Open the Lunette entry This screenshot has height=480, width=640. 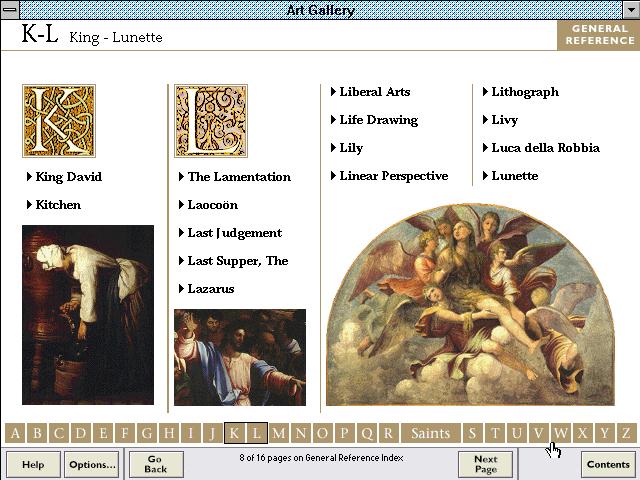pos(510,176)
